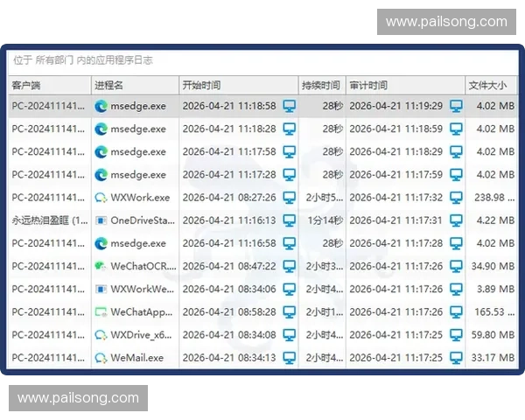Click the WeChatApp... process icon
This screenshot has height=420, width=525.
coord(101,312)
